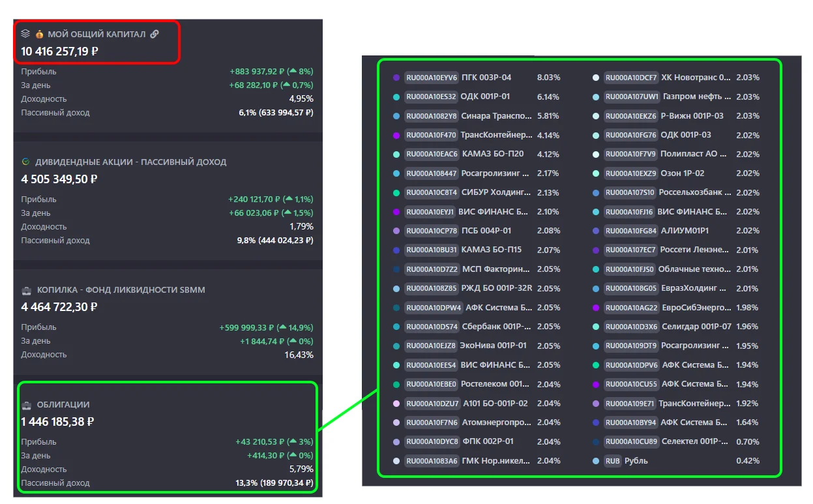813x504 pixels.
Task: Select the АЛИУМ01Р1 bond name
Action: [x=685, y=231]
